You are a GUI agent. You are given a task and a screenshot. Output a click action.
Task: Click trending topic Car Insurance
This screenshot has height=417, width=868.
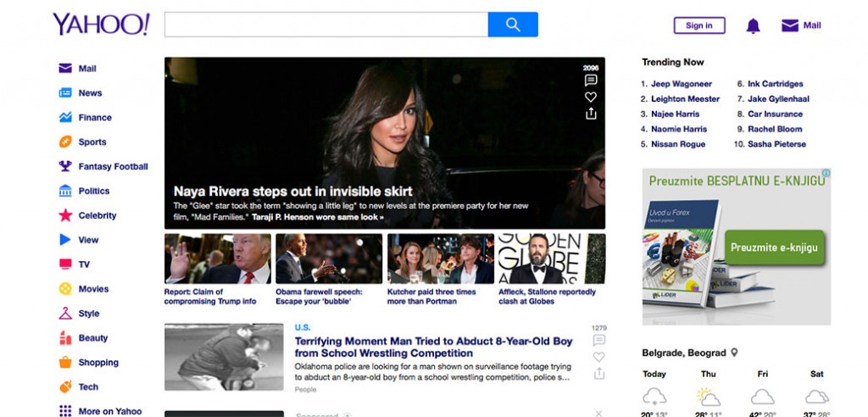point(775,114)
